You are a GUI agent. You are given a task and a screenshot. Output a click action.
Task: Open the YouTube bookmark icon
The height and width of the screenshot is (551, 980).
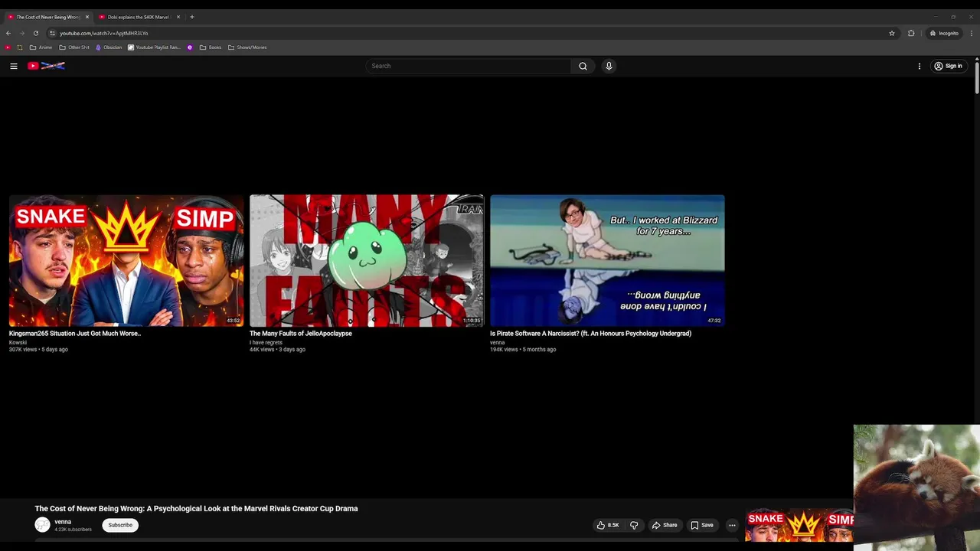click(x=8, y=47)
